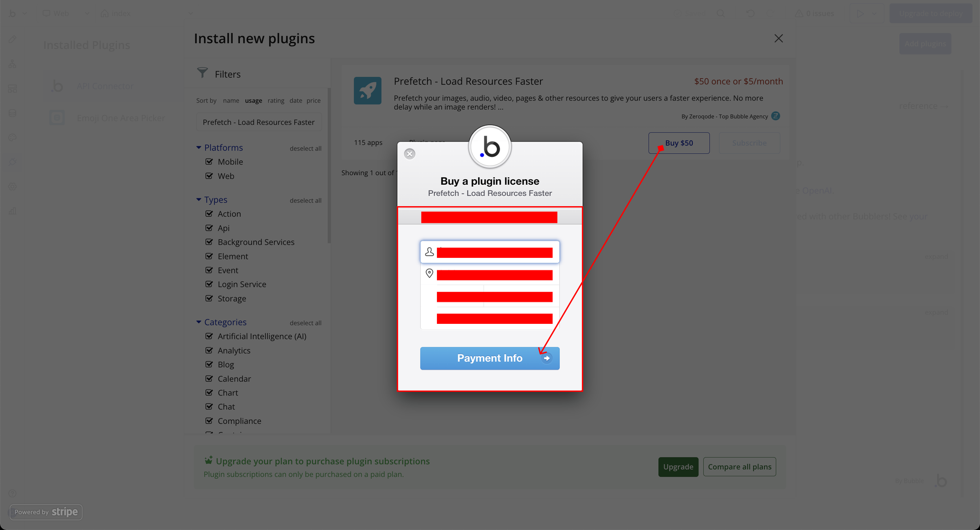Uncheck the Analytics category checkbox

pos(209,350)
